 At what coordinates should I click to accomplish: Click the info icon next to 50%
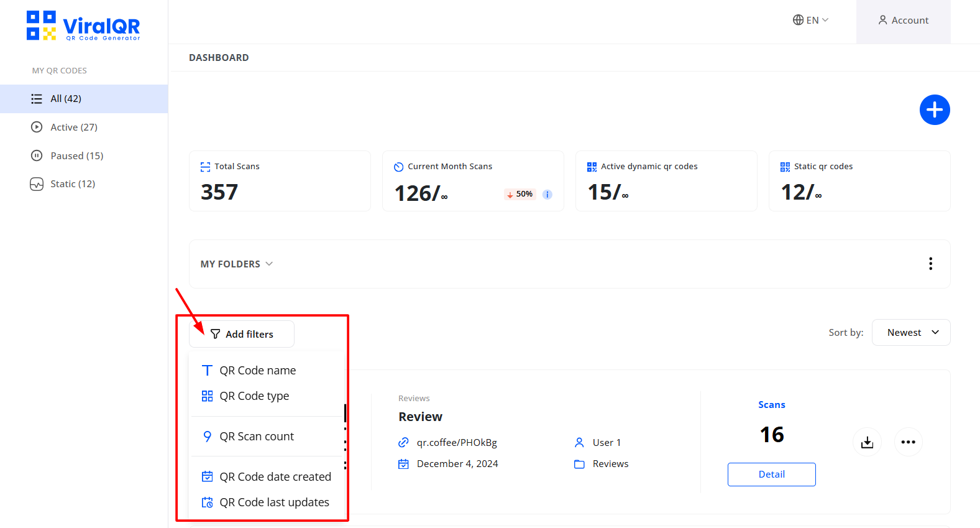click(547, 195)
